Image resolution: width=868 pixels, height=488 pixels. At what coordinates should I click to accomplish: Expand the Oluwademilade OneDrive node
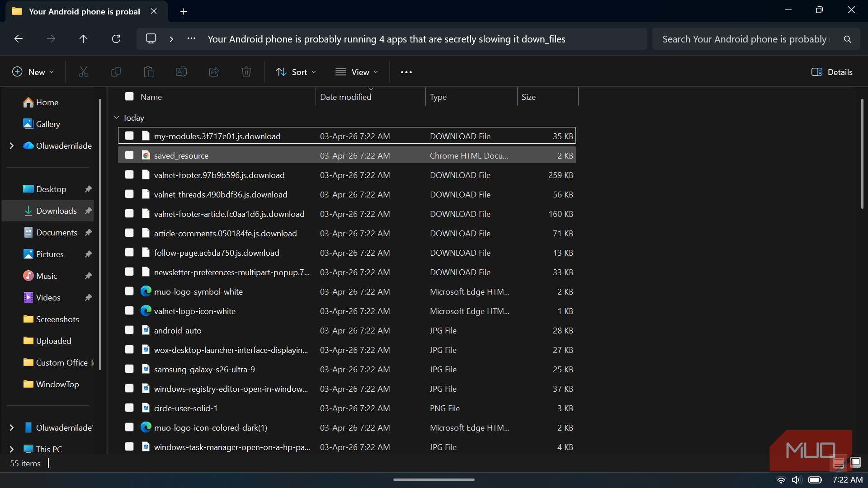coord(12,145)
